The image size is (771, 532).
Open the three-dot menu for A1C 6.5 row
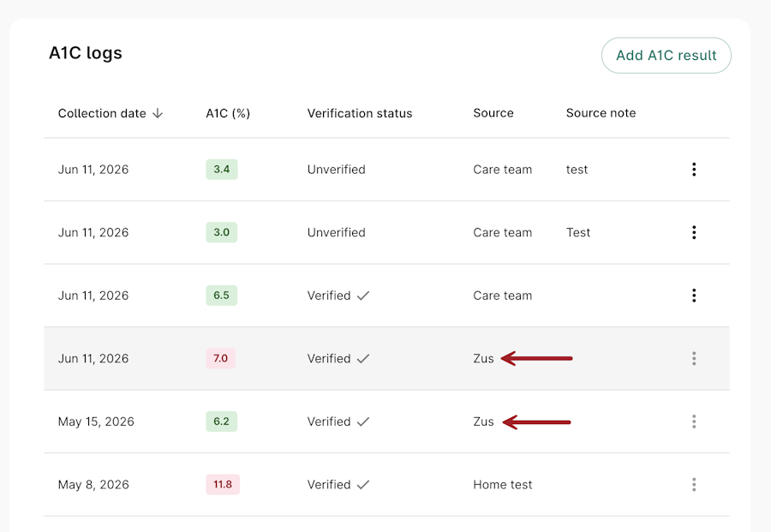[694, 295]
